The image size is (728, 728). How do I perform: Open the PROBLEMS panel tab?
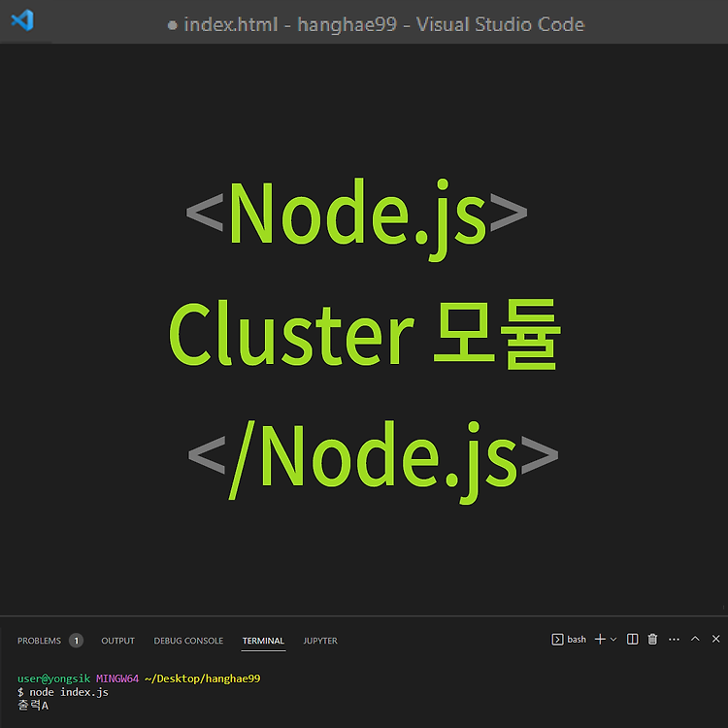[x=39, y=641]
